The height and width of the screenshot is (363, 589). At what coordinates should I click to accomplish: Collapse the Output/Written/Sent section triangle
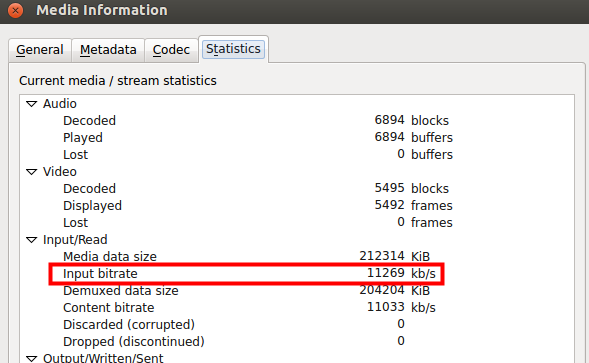coord(32,358)
